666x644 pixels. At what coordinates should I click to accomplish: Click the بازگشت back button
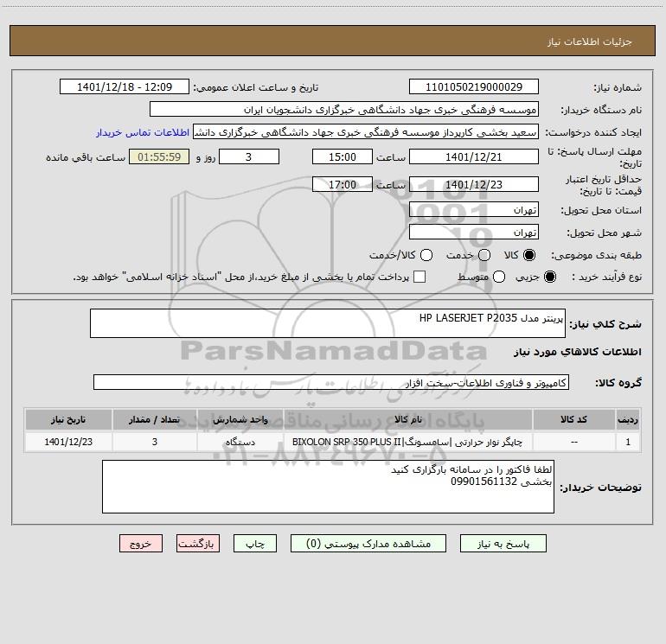pos(198,544)
